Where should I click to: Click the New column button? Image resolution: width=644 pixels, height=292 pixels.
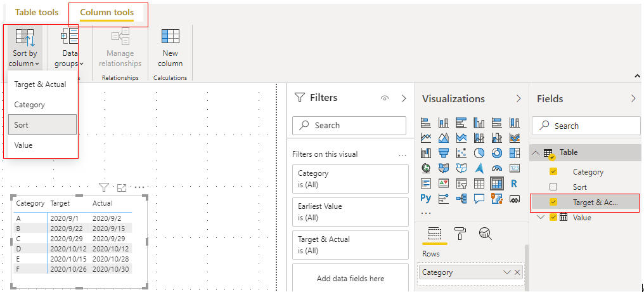170,48
